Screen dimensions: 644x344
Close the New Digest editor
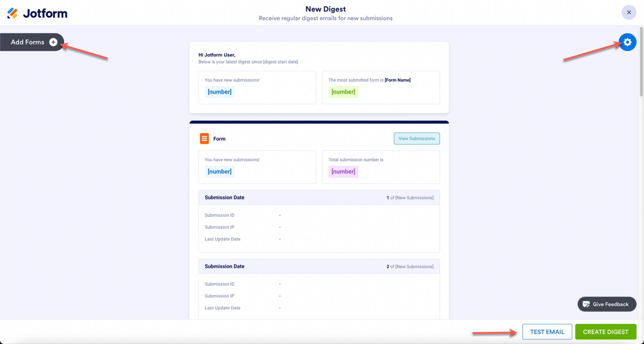pos(629,12)
